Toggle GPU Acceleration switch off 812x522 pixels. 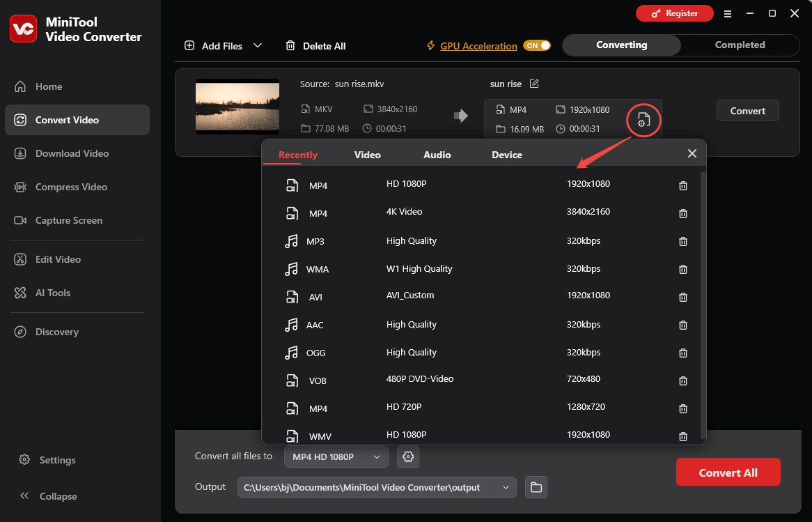[x=537, y=45]
